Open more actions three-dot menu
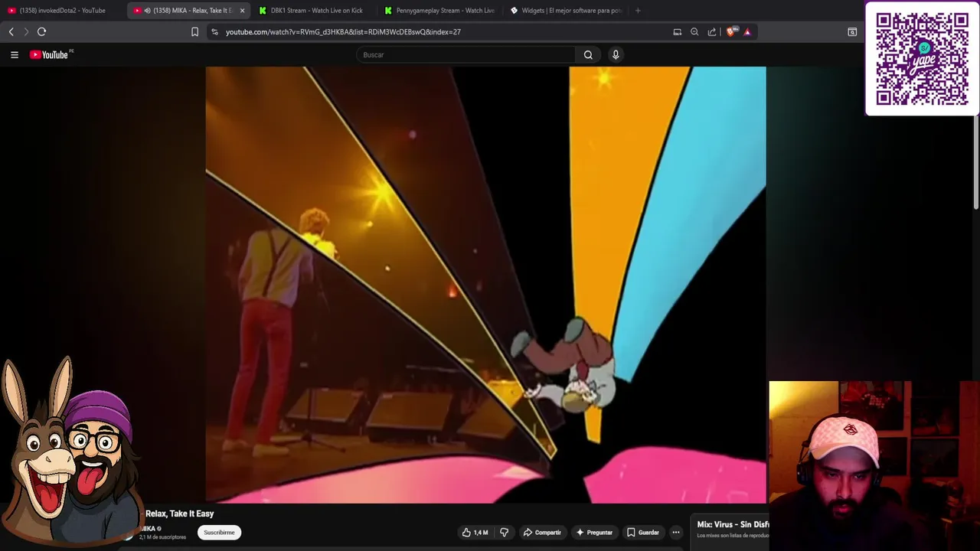Viewport: 980px width, 551px height. tap(676, 533)
